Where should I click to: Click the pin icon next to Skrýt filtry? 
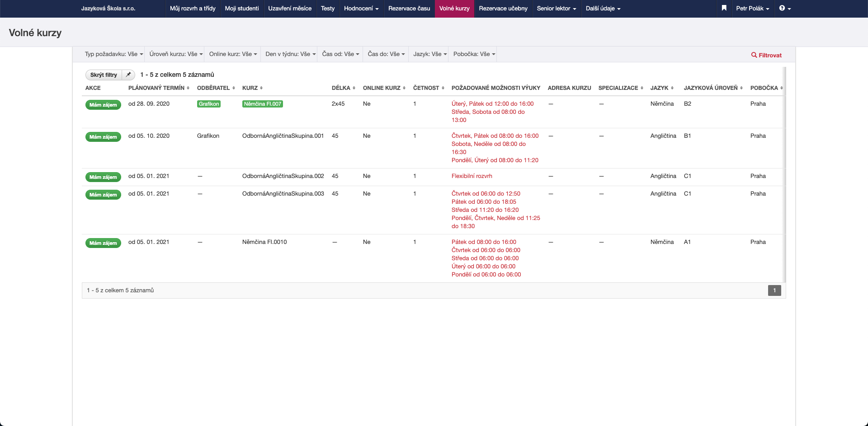click(128, 75)
